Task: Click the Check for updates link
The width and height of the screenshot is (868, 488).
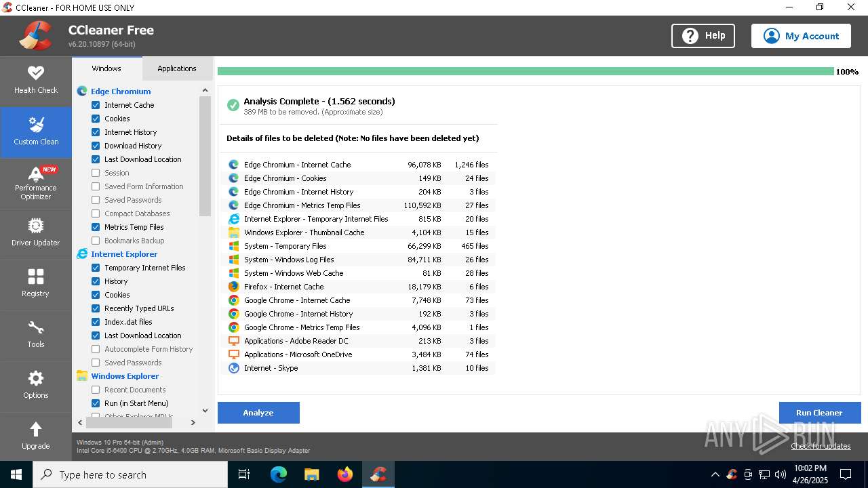Action: (821, 446)
